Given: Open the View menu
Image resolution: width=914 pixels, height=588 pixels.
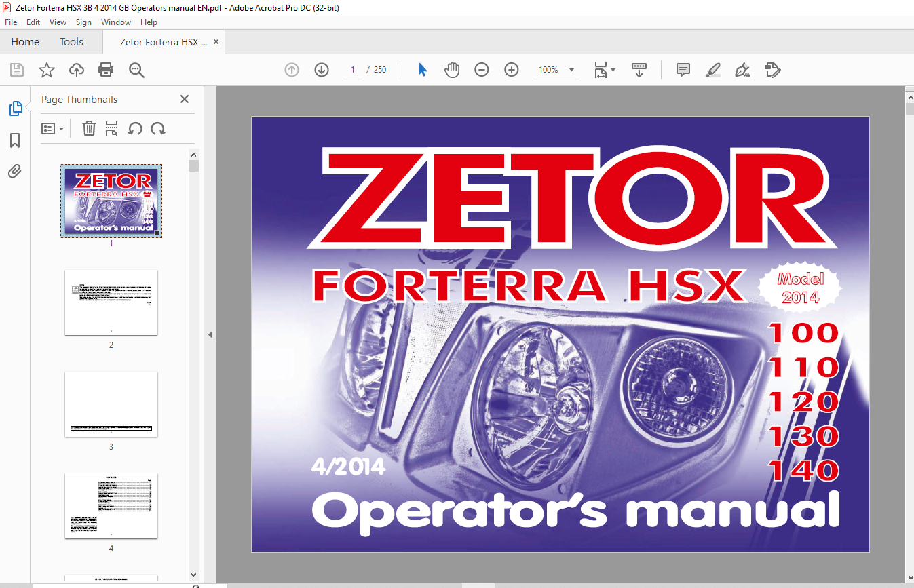Looking at the screenshot, I should [58, 22].
